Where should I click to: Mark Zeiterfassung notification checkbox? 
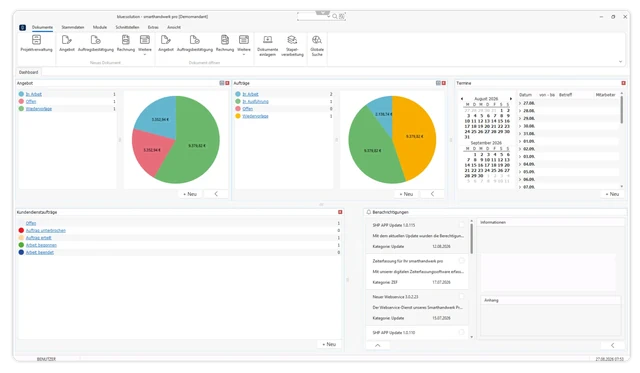pos(462,260)
